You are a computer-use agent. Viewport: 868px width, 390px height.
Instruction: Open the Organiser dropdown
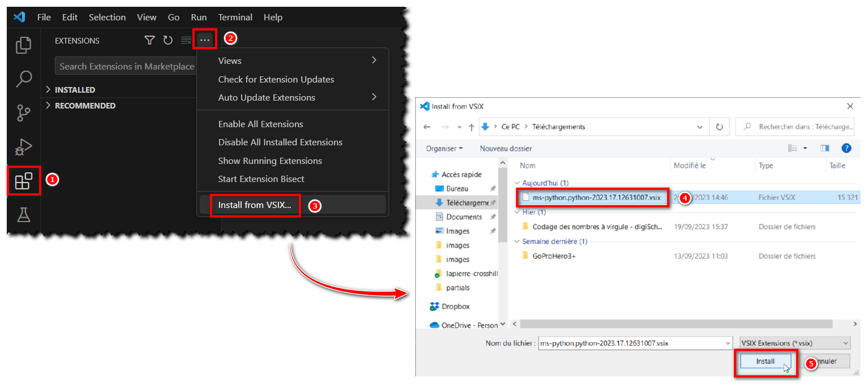click(444, 148)
